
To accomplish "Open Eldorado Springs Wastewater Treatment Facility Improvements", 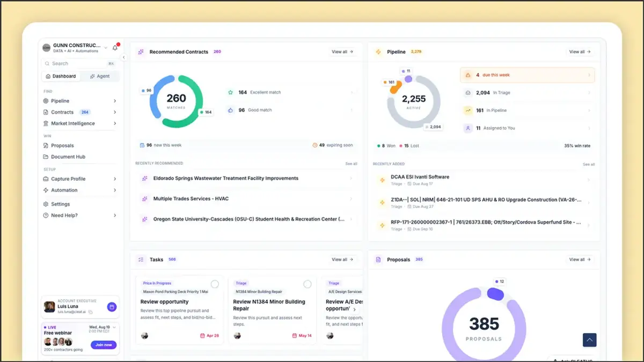I will pyautogui.click(x=246, y=178).
